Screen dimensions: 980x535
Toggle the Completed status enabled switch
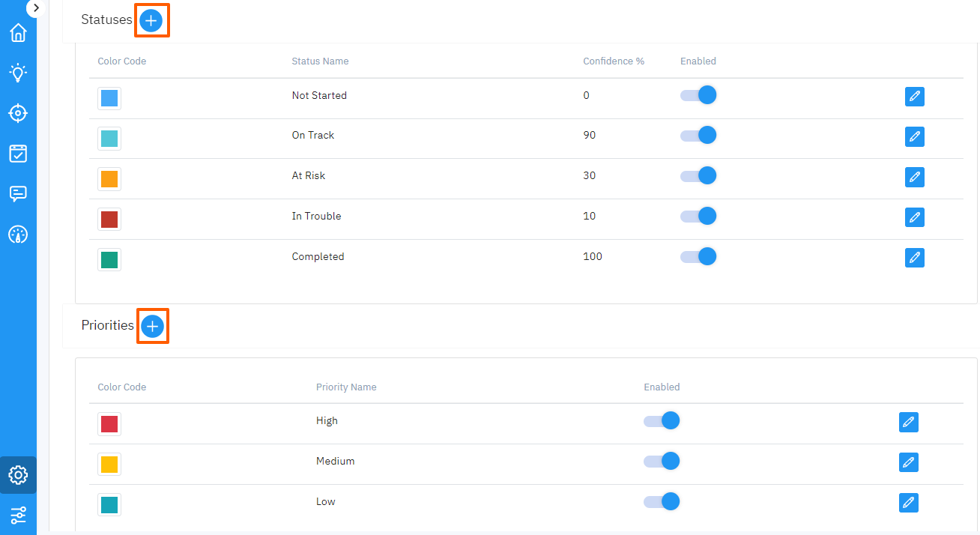point(698,257)
